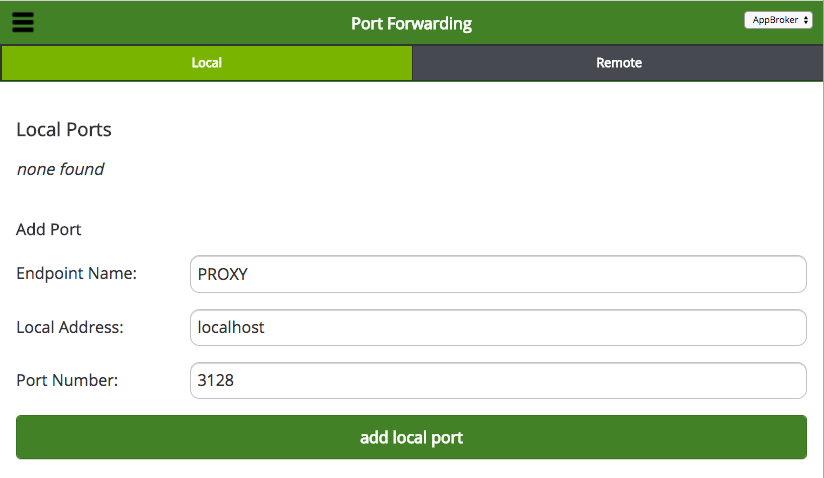Focus the Endpoint Name input field
This screenshot has width=824, height=478.
(x=498, y=274)
